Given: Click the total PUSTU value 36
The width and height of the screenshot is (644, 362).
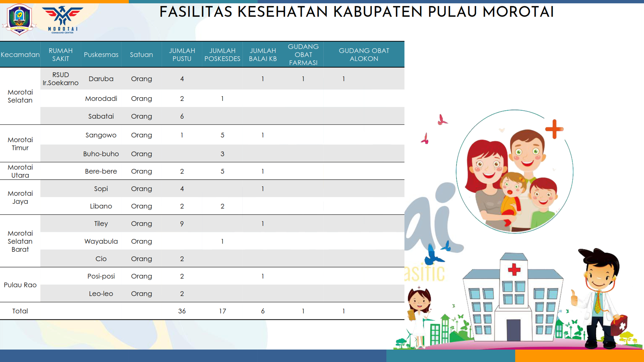Looking at the screenshot, I should 182,311.
